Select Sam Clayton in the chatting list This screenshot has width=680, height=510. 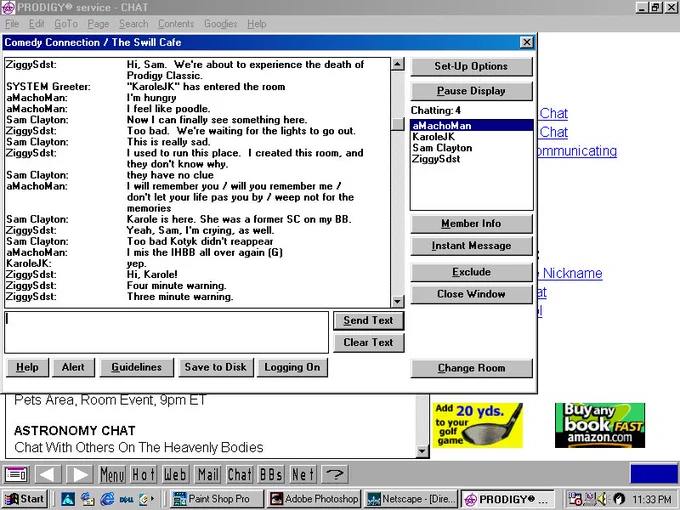pos(471,148)
